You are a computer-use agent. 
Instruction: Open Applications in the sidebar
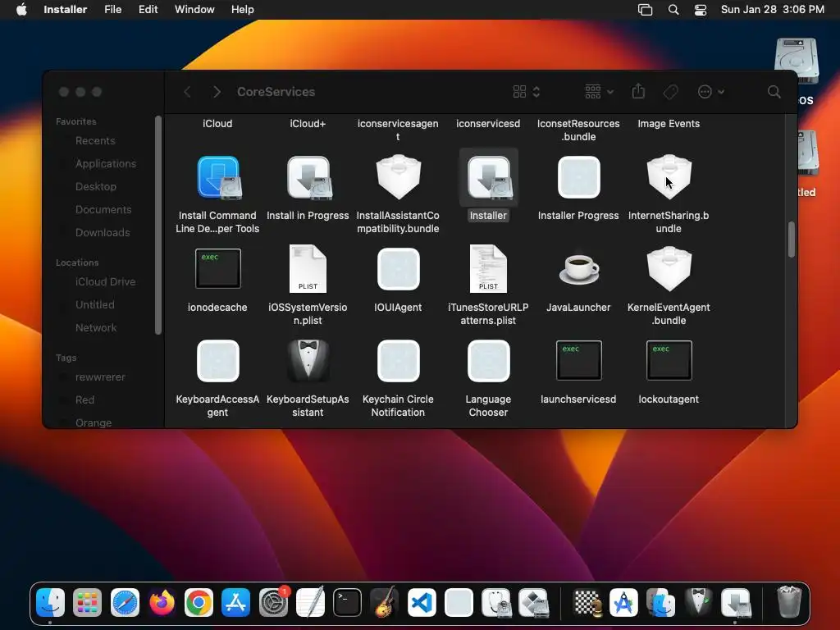106,163
